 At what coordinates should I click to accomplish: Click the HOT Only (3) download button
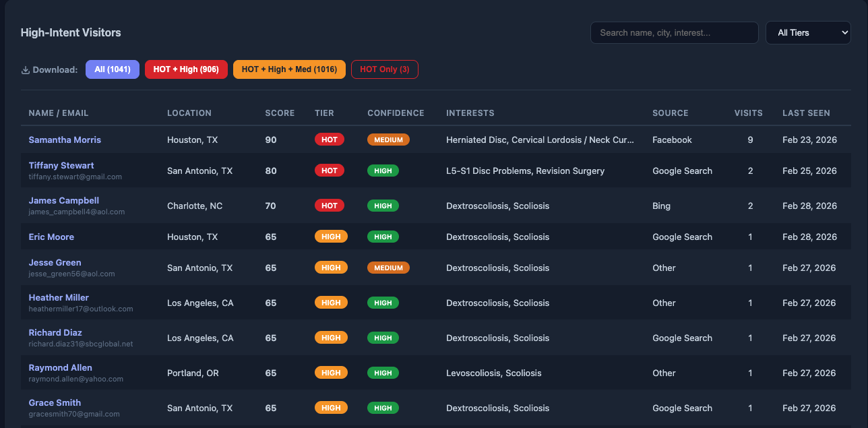(385, 69)
